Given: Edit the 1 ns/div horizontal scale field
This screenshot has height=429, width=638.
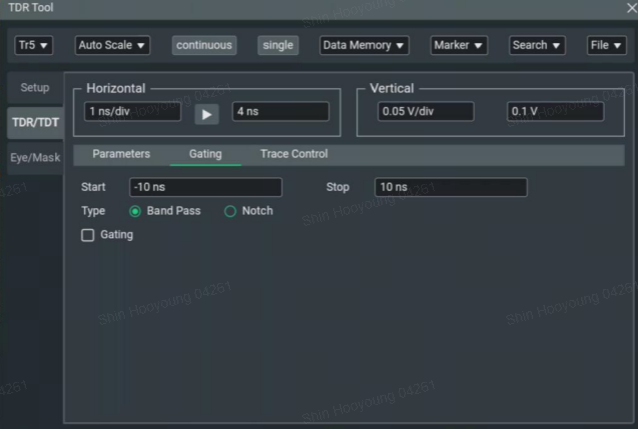Looking at the screenshot, I should pyautogui.click(x=133, y=112).
